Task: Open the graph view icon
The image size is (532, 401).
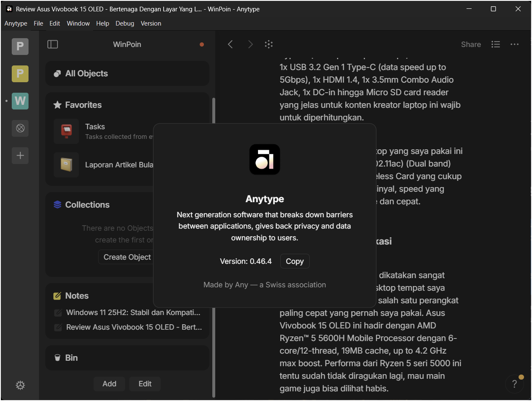Action: click(269, 44)
